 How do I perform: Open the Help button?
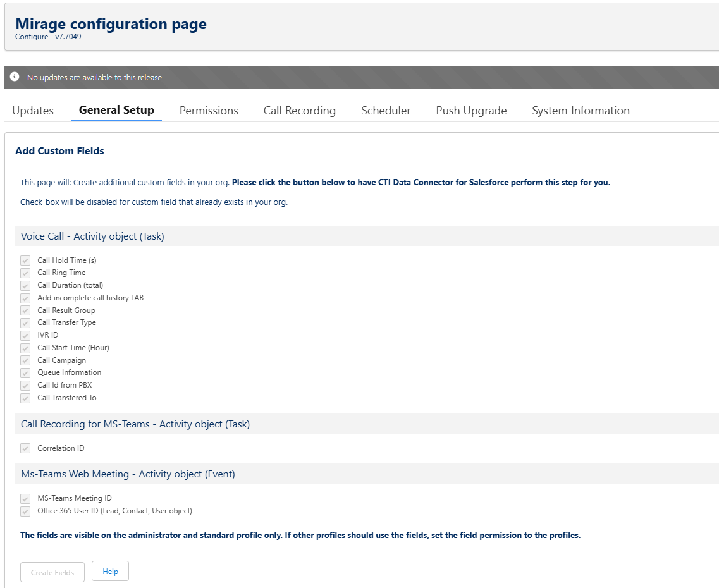(x=110, y=571)
